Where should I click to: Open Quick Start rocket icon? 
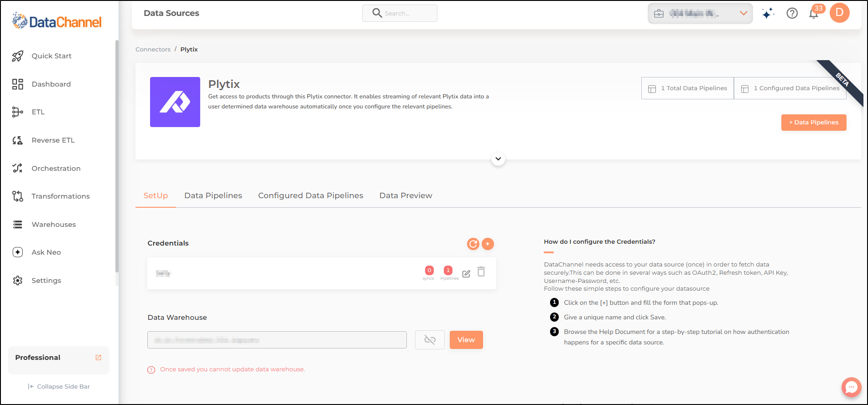[17, 56]
